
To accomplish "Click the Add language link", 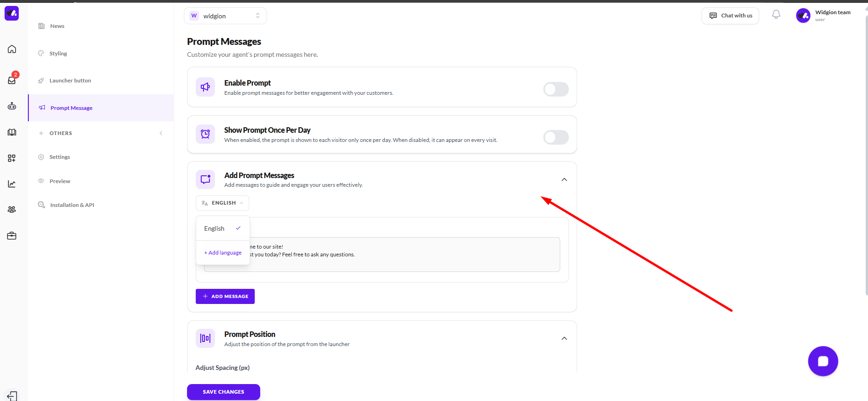I will [x=223, y=253].
